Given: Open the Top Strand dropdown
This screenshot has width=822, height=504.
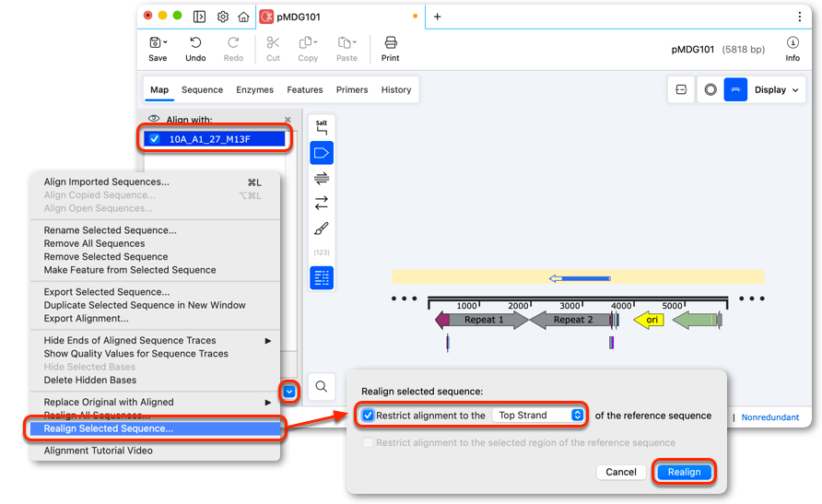Looking at the screenshot, I should click(538, 416).
